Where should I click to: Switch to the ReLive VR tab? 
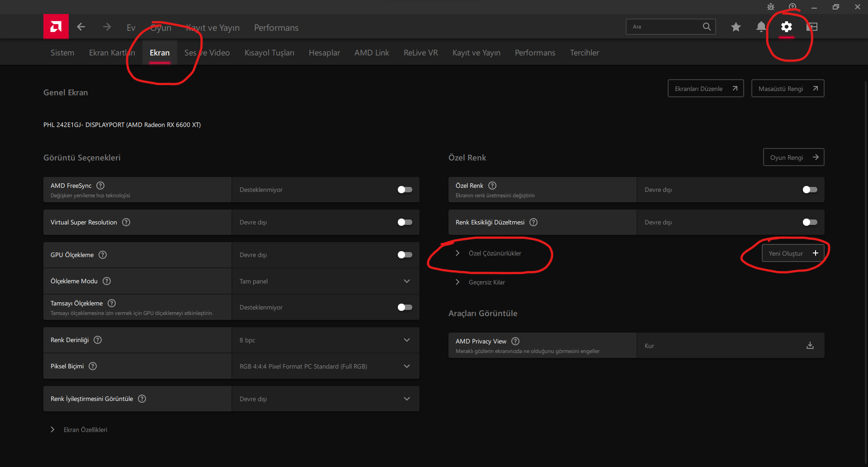pos(421,52)
